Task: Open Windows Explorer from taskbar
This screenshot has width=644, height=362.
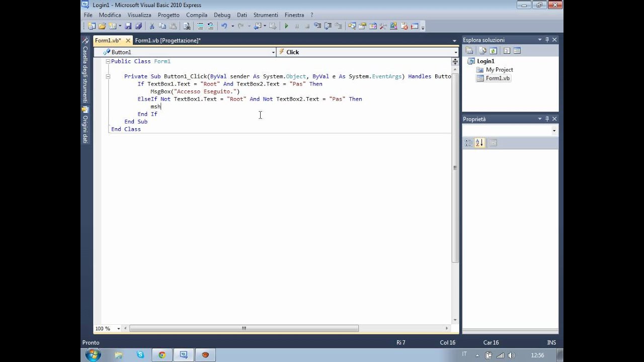Action: [119, 355]
